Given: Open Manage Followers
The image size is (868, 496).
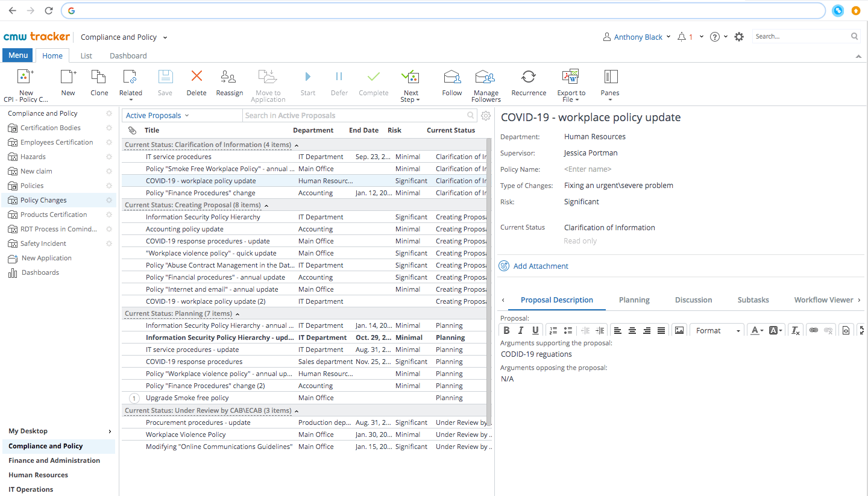Looking at the screenshot, I should [x=485, y=77].
